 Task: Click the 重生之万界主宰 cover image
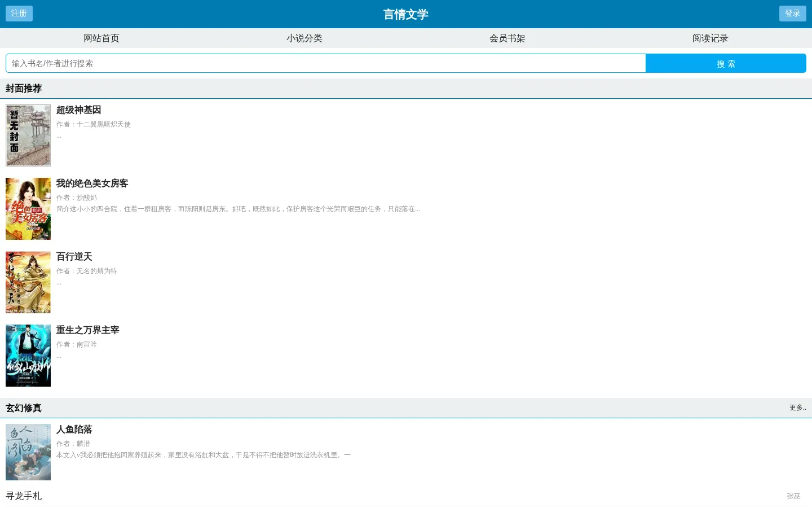pyautogui.click(x=28, y=356)
